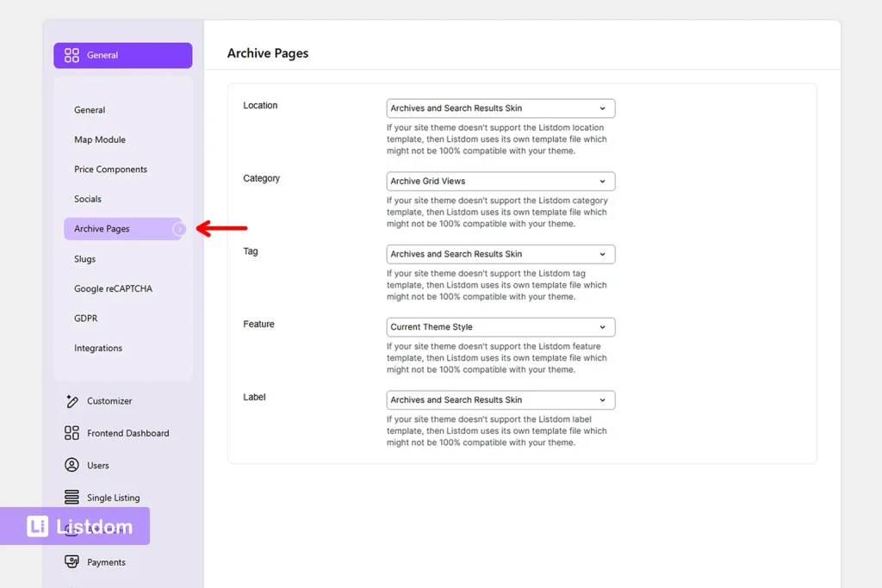Viewport: 882px width, 588px height.
Task: Click the Payments icon
Action: click(71, 561)
